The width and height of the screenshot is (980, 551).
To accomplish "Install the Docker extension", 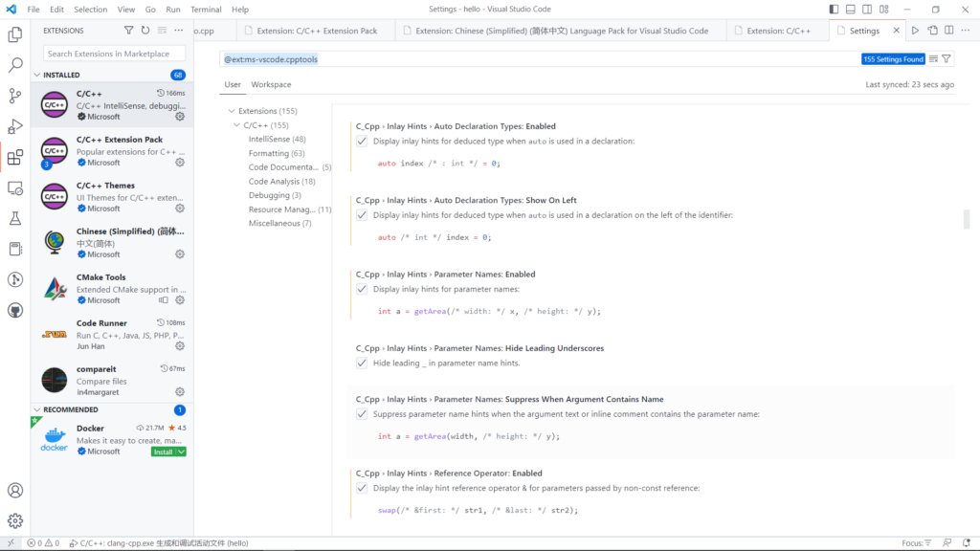I will point(163,452).
